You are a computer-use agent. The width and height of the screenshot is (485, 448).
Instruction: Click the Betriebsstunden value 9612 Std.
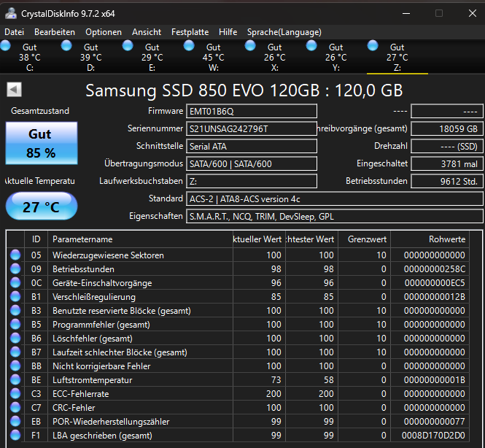coord(446,181)
